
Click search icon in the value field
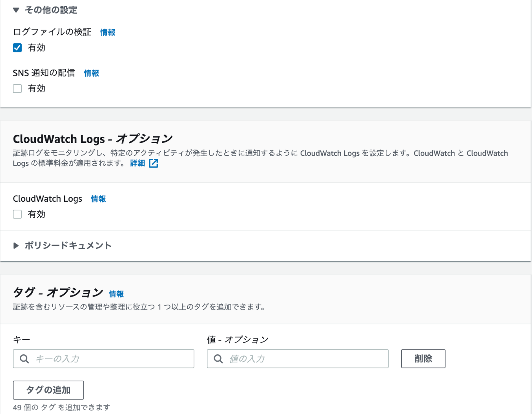218,359
